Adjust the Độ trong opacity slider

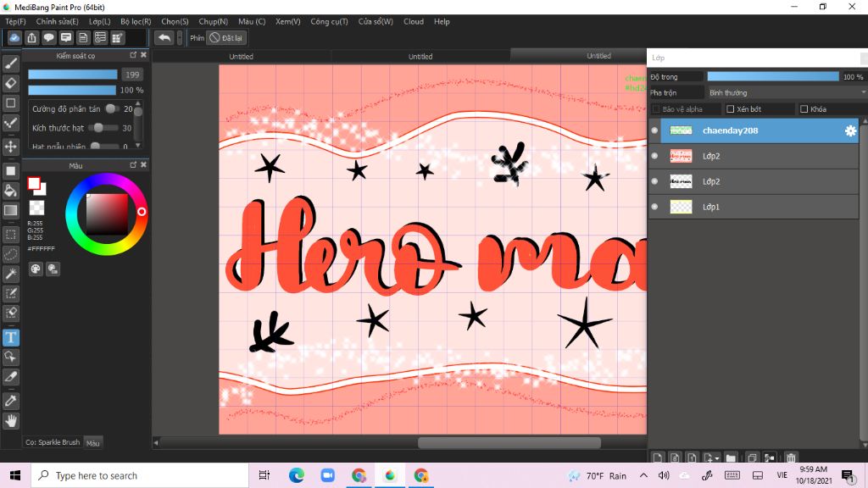[773, 77]
